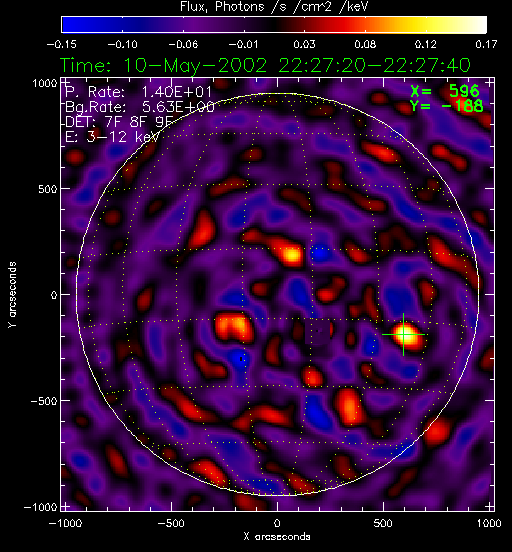Click the small black dot in blue patch

241,359
